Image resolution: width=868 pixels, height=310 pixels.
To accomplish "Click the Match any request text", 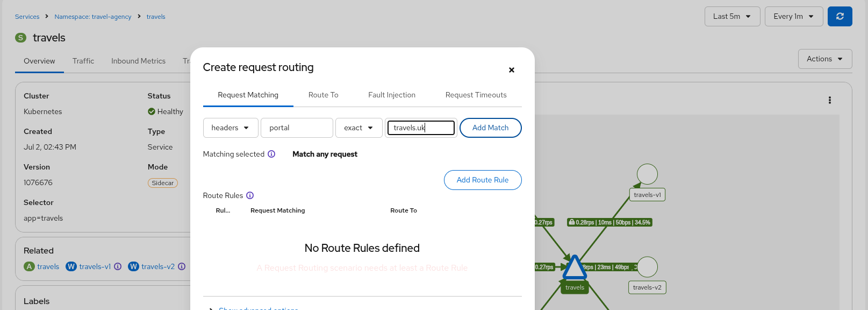I will (x=325, y=154).
